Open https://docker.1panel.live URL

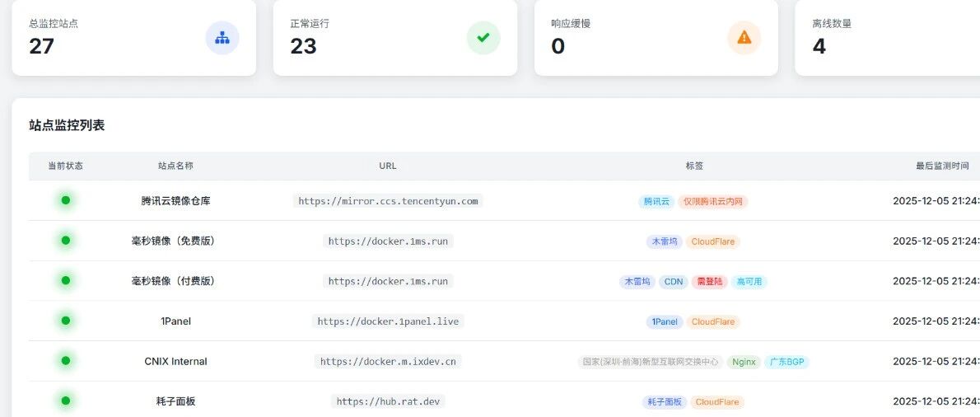[x=388, y=321]
